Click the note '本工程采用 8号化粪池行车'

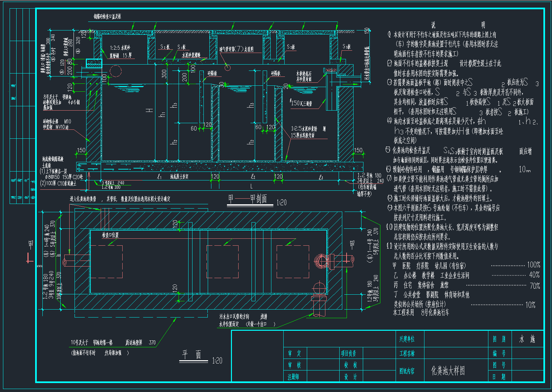[421, 312]
